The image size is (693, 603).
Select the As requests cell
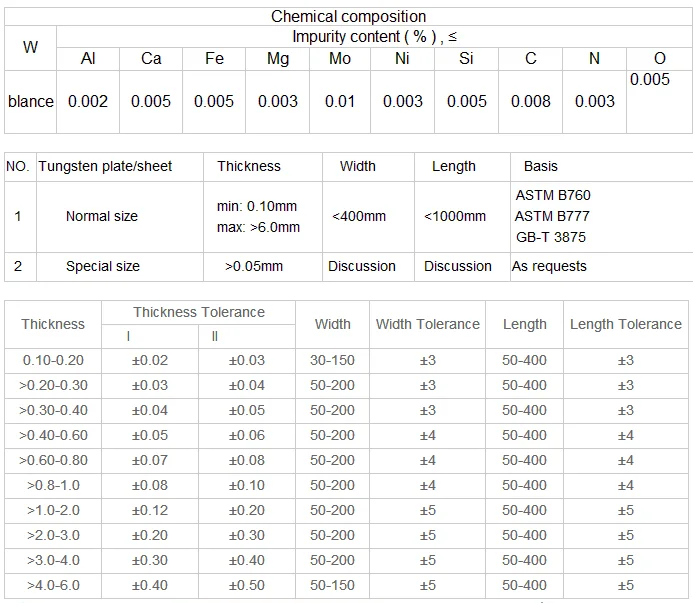click(x=549, y=266)
